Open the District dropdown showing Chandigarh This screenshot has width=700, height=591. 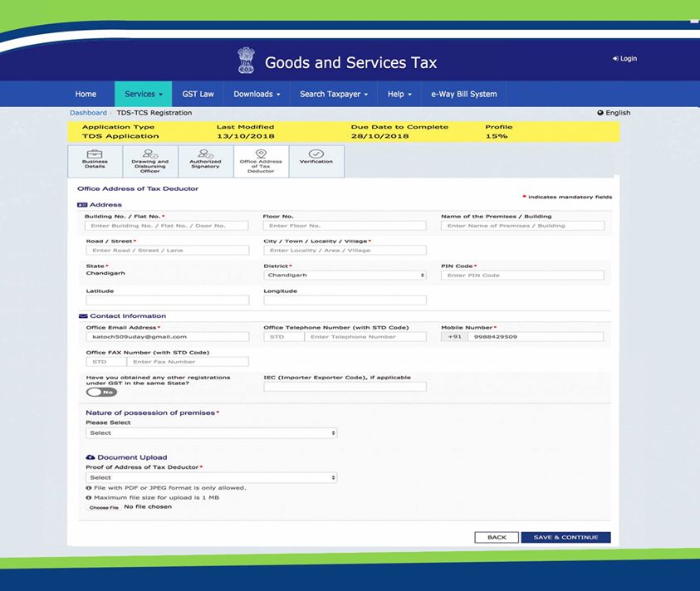point(345,276)
